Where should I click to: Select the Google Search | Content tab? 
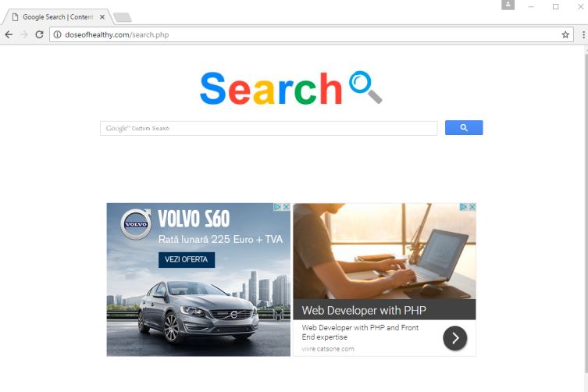click(58, 17)
